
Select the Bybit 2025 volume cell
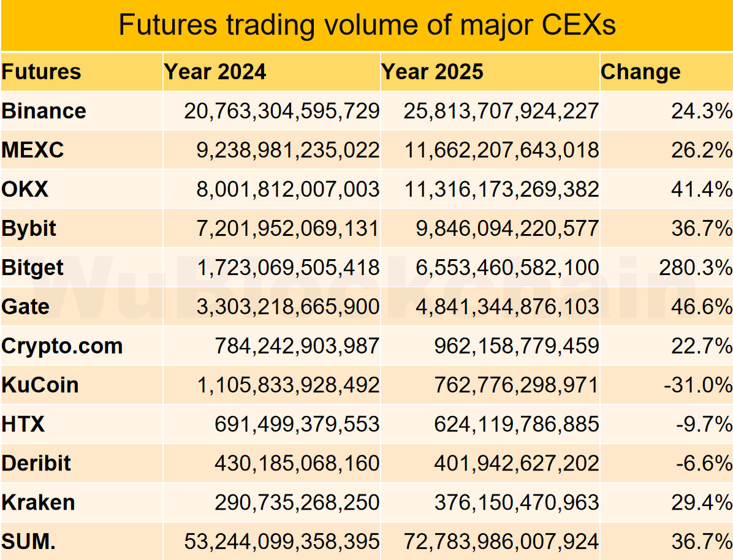[x=501, y=229]
